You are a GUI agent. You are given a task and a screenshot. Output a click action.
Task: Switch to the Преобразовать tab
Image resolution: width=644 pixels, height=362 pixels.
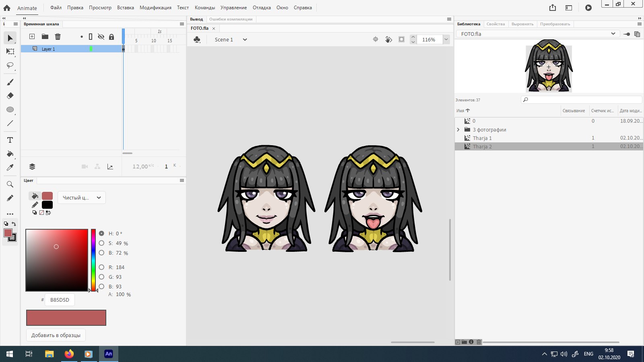(555, 24)
